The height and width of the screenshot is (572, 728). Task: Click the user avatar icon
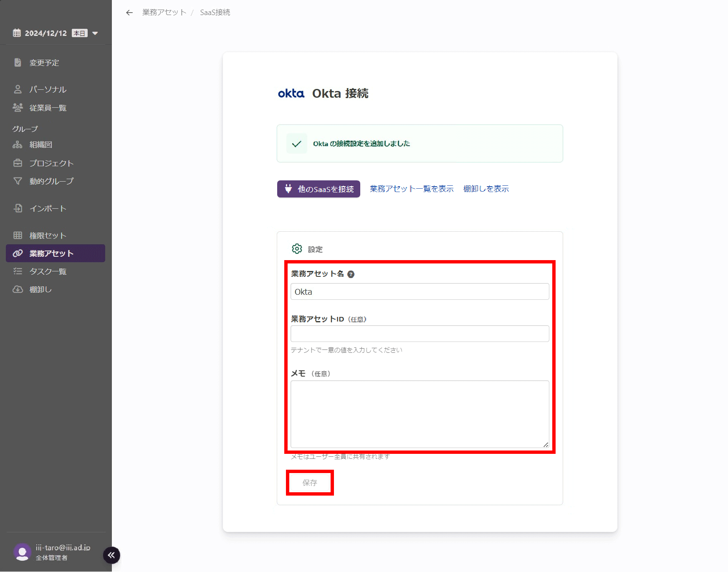click(x=22, y=552)
